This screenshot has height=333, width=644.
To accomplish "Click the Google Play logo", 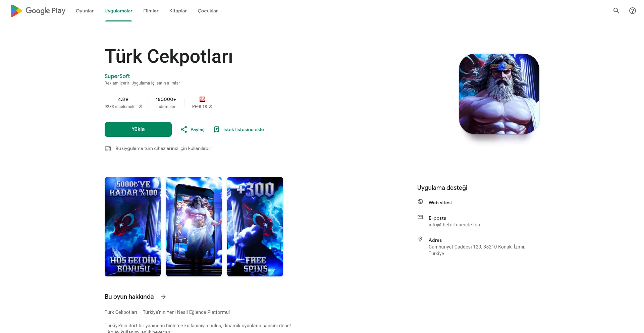I will [x=38, y=11].
